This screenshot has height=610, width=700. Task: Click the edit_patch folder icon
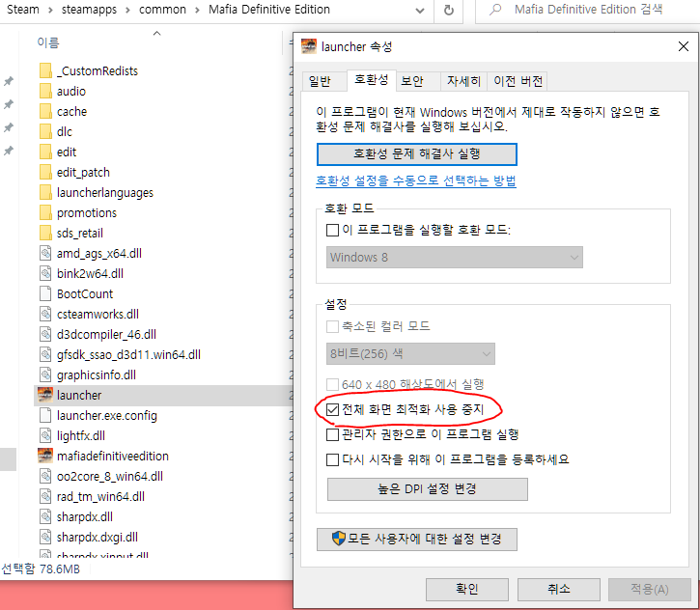[45, 172]
